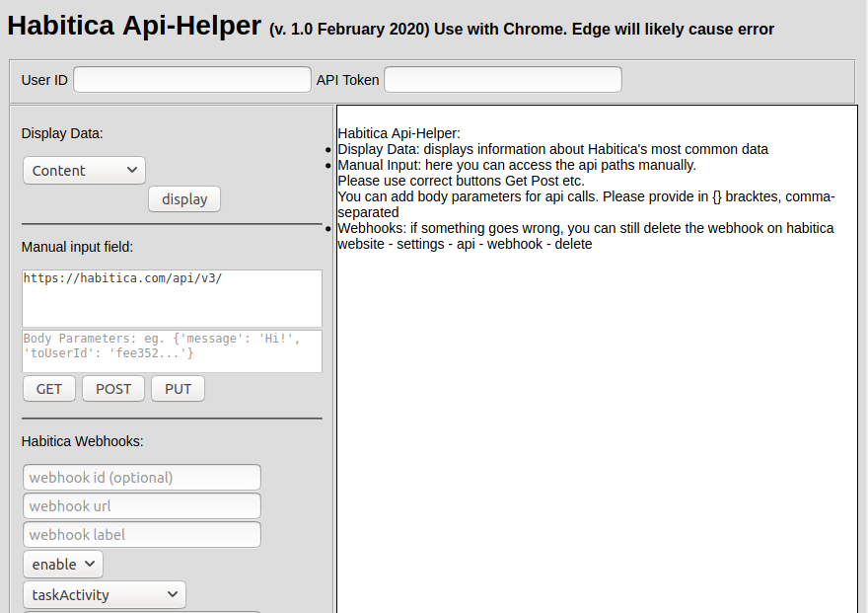Click the 'API Token' label
Screen dimensions: 868x613
click(347, 80)
